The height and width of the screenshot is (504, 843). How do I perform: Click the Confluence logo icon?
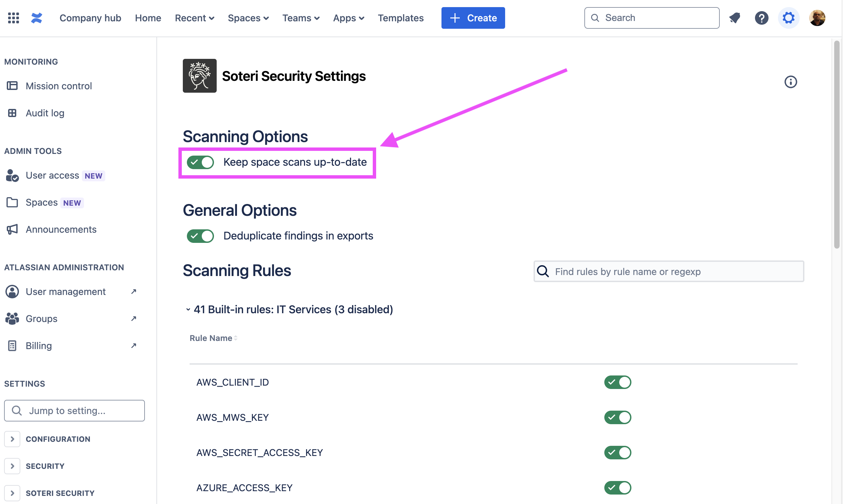[37, 18]
